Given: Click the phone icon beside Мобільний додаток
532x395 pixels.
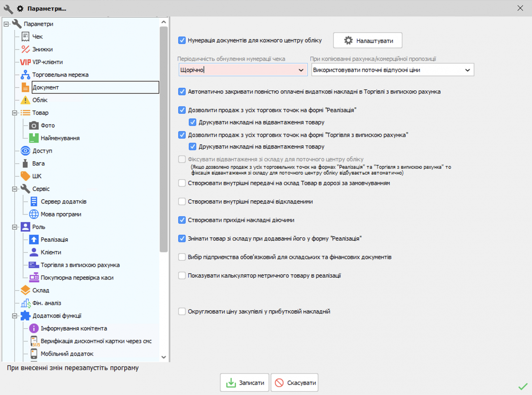Looking at the screenshot, I should (x=34, y=354).
